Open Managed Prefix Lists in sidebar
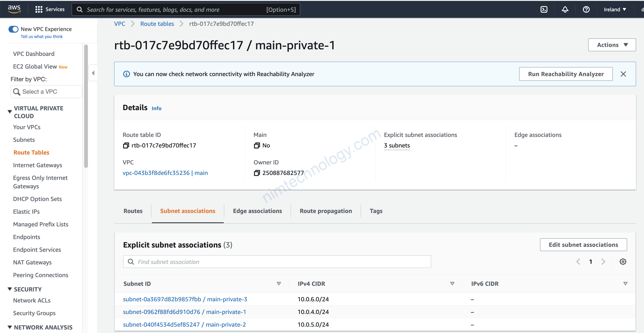Viewport: 644px width, 333px height. tap(40, 224)
